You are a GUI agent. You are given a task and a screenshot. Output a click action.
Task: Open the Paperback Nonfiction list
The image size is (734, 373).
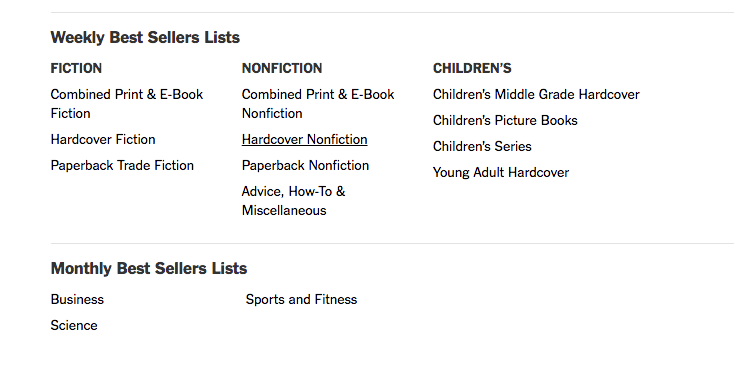[x=306, y=166]
